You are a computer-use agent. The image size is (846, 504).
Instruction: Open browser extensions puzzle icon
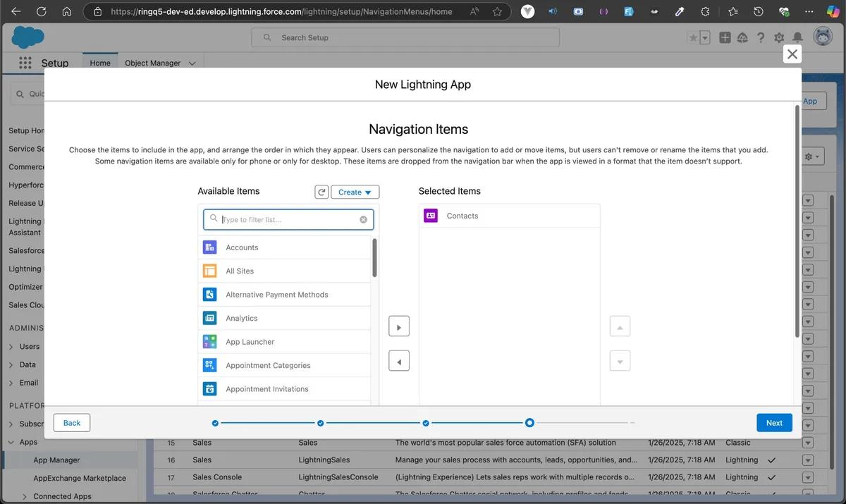click(706, 11)
